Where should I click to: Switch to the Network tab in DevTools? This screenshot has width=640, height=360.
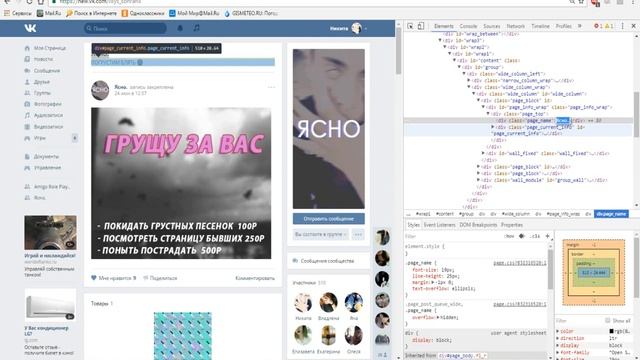(x=516, y=26)
